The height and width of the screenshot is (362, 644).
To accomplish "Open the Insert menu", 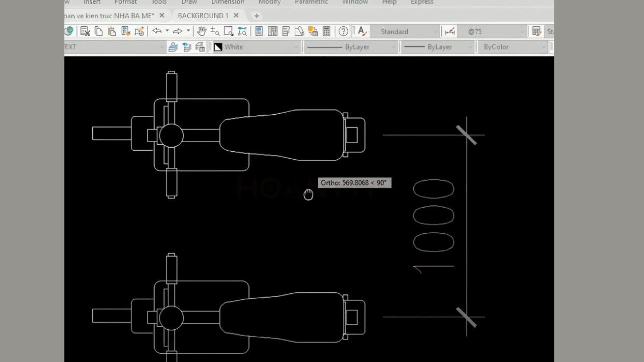I will pos(92,2).
